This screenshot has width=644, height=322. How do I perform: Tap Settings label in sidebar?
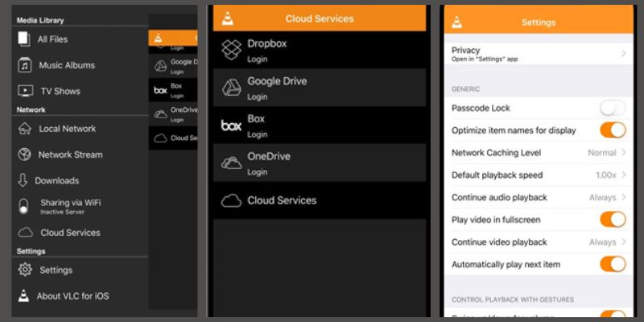point(56,270)
